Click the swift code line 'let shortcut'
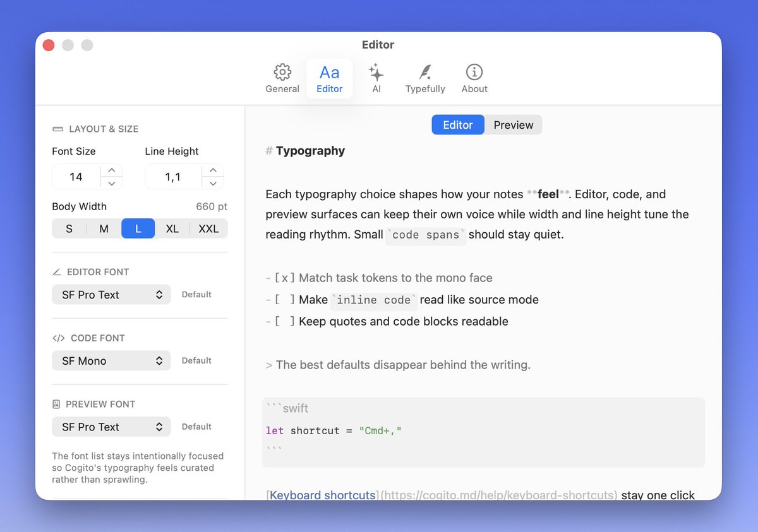This screenshot has height=532, width=758. click(334, 431)
